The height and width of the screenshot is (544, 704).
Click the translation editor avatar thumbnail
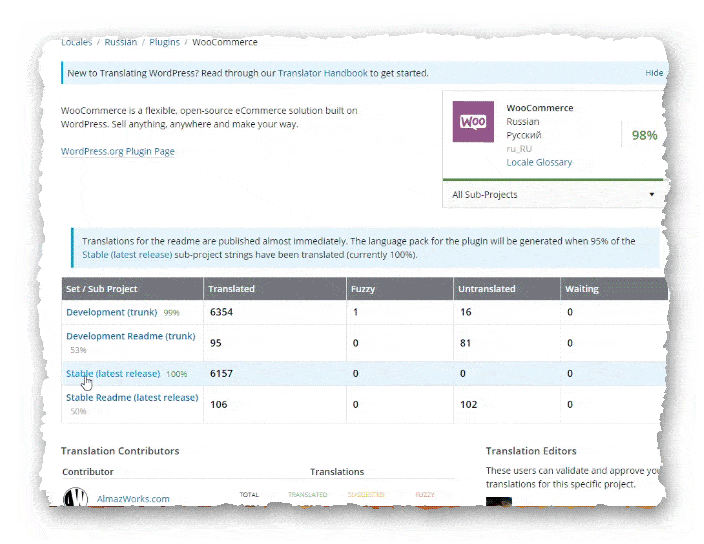tap(499, 502)
